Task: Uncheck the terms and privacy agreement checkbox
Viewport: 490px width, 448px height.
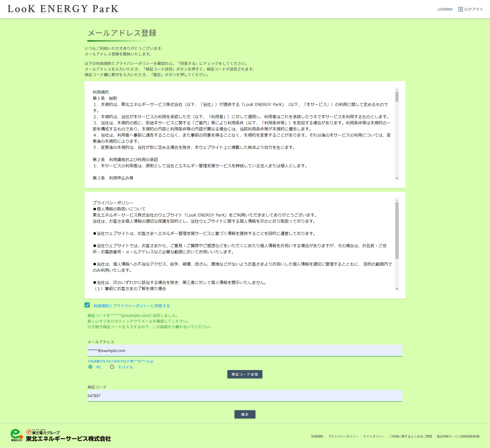Action: click(87, 305)
